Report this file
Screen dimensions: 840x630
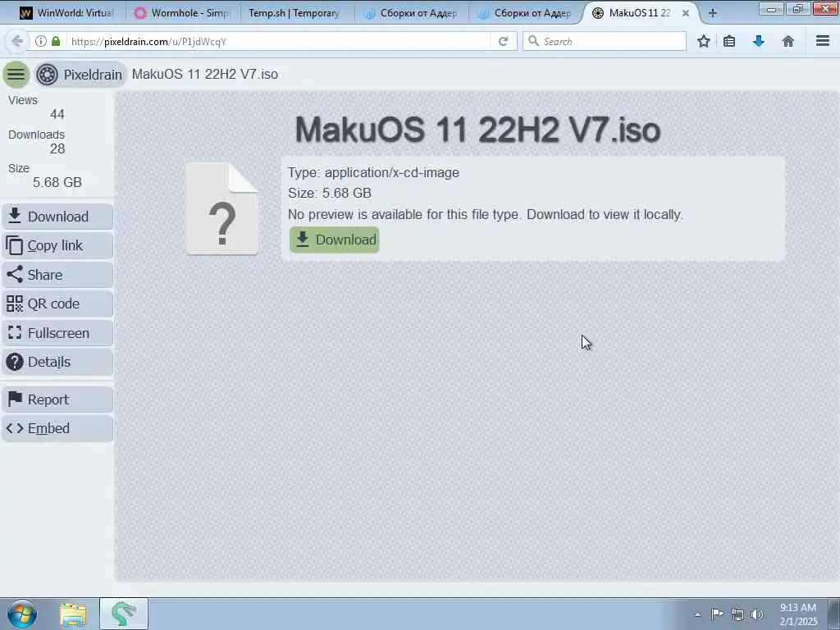coord(58,399)
